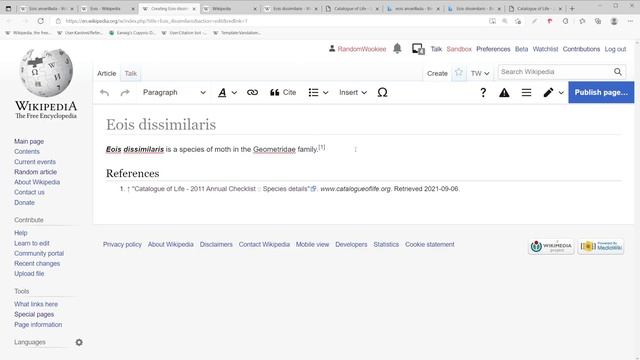The height and width of the screenshot is (360, 640).
Task: Select the [1] reference marker
Action: [x=322, y=147]
